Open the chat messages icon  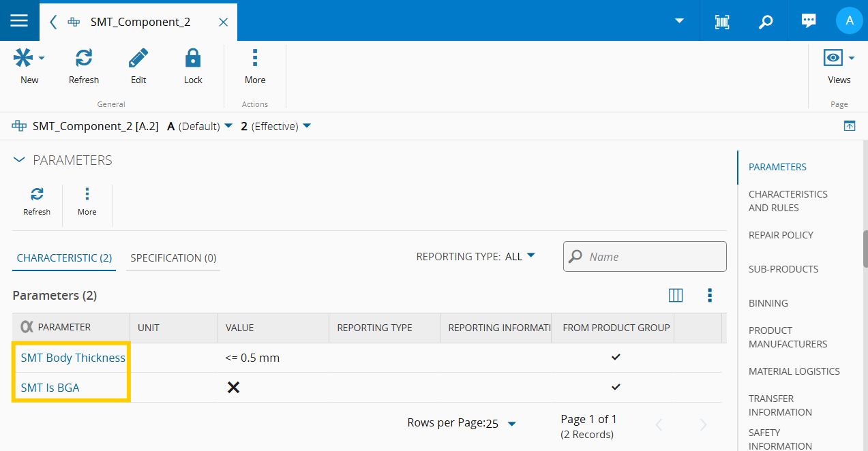pyautogui.click(x=809, y=21)
